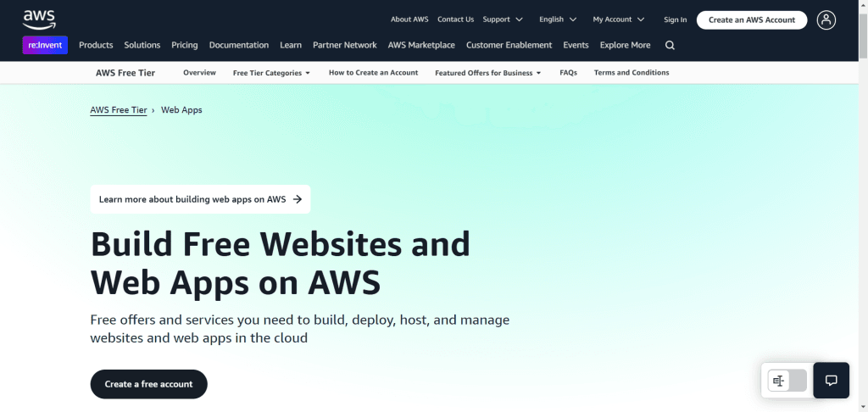Click Contact Us link
This screenshot has height=412, width=868.
pyautogui.click(x=455, y=19)
